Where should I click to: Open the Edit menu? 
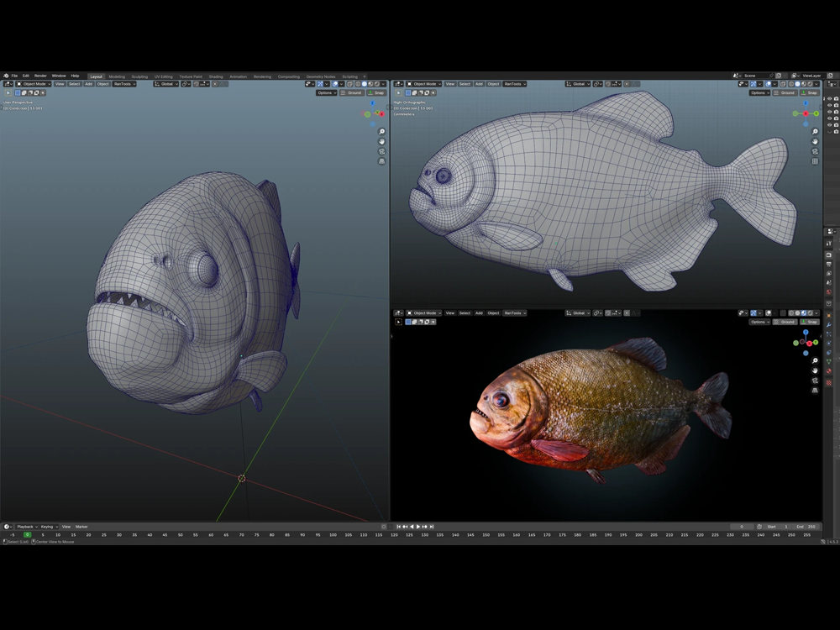[26, 76]
